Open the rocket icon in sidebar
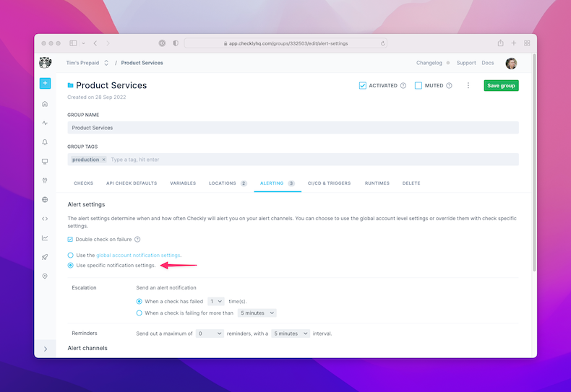The height and width of the screenshot is (392, 571). pyautogui.click(x=45, y=257)
